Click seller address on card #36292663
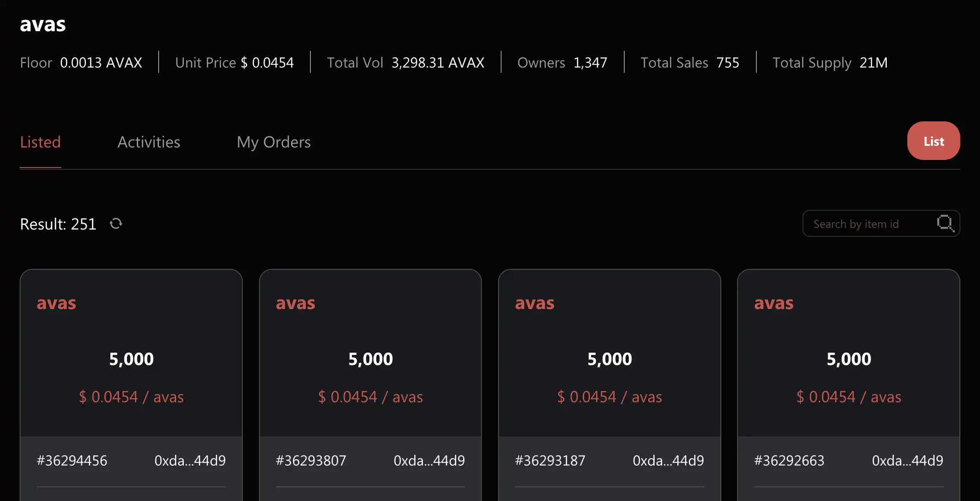 click(907, 460)
